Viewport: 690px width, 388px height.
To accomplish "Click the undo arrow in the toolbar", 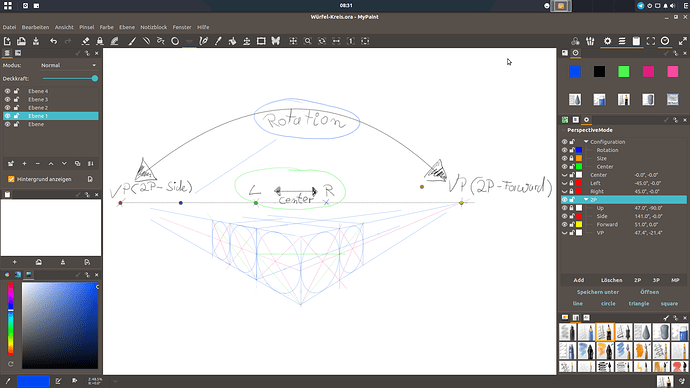I will pyautogui.click(x=53, y=41).
